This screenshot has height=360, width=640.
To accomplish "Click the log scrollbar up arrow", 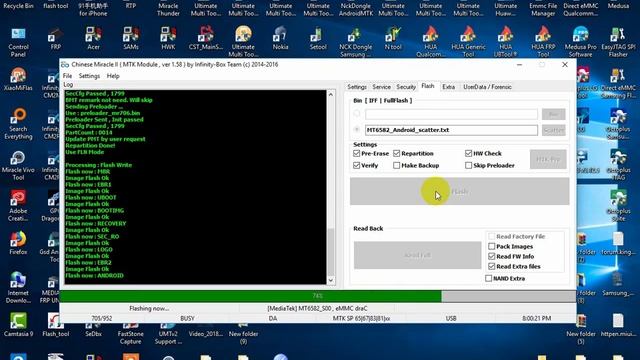I will pyautogui.click(x=331, y=94).
